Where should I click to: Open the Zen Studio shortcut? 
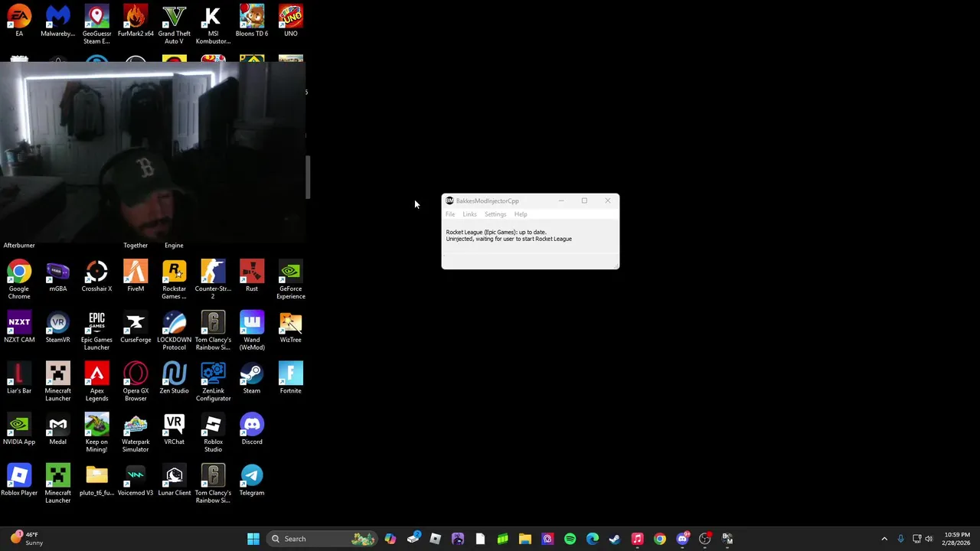click(x=175, y=378)
